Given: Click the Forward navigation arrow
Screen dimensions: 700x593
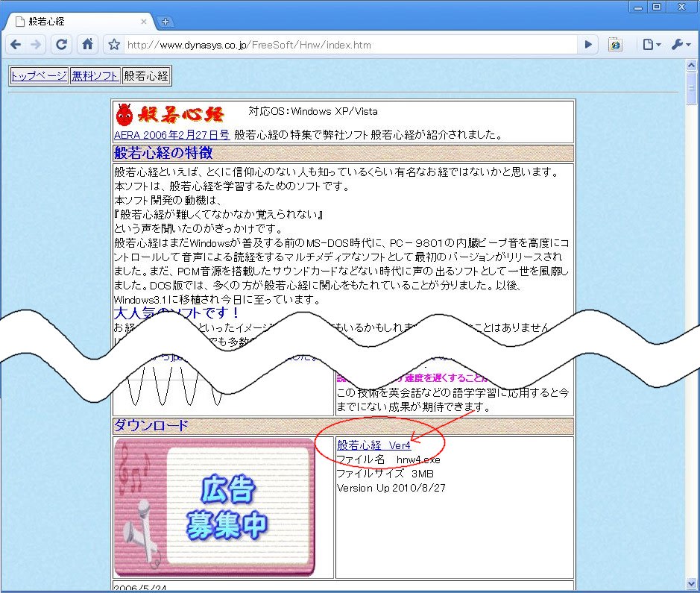Looking at the screenshot, I should click(x=37, y=45).
